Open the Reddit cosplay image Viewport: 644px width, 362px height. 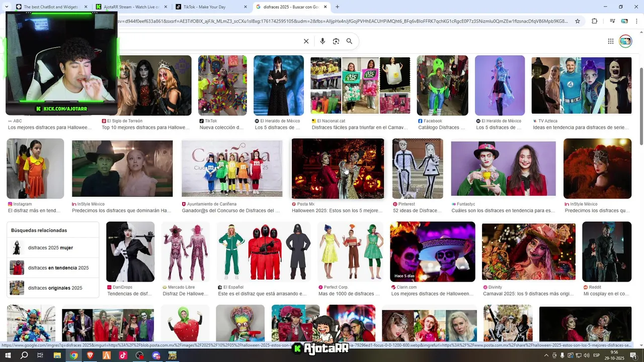pos(607,251)
